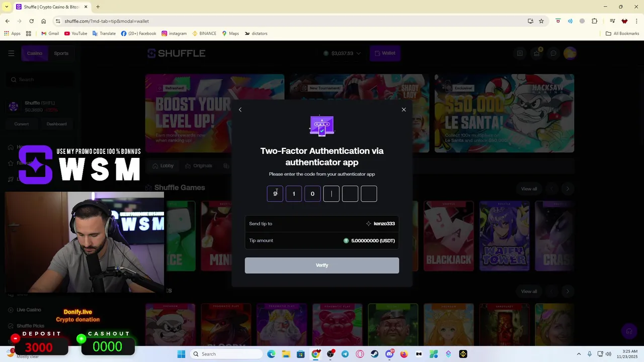Screen dimensions: 644x362
Task: Select the Casino tab
Action: (x=35, y=53)
